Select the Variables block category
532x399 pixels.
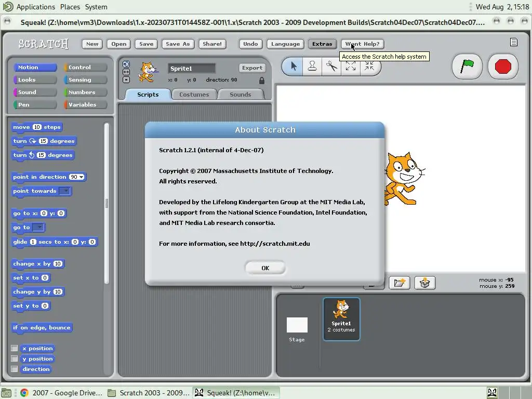[x=86, y=104]
